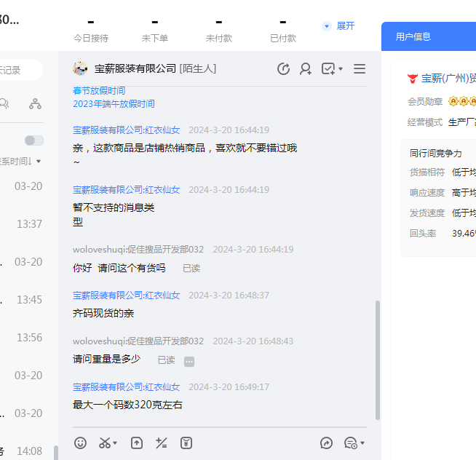Open the 2023年端午放假时间 link
Screen dimensions: 476x460
tap(114, 104)
